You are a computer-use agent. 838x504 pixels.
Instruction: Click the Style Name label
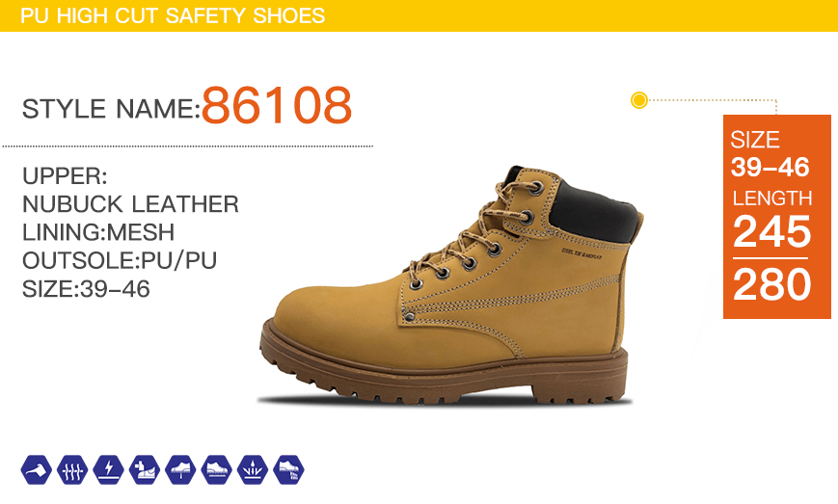[x=111, y=109]
